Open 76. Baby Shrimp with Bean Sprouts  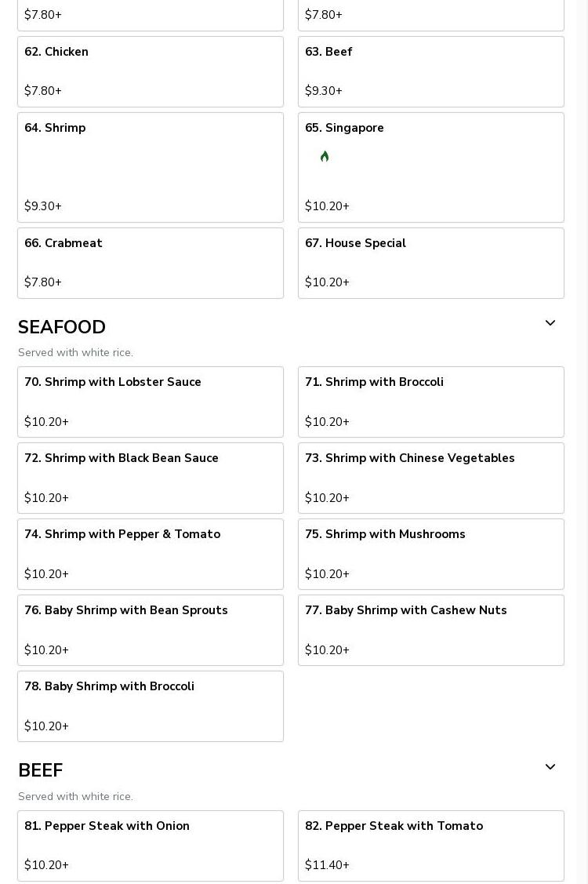click(151, 630)
